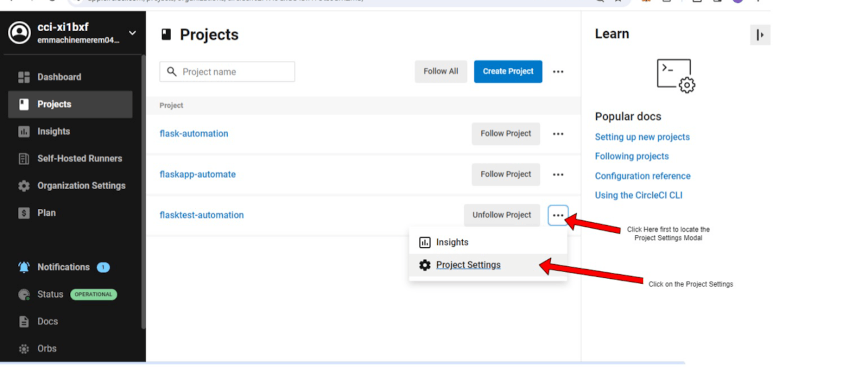This screenshot has height=367, width=868.
Task: Open Insights from the sidebar
Action: (70, 132)
